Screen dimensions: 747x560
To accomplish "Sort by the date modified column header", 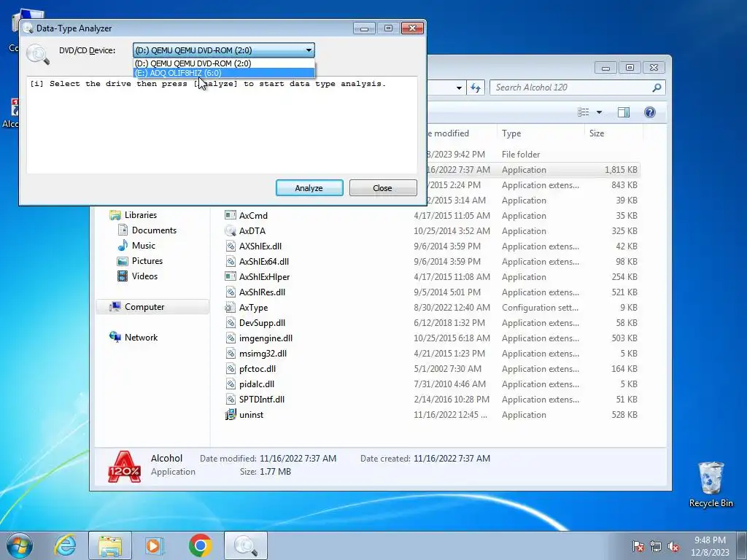I will coord(448,133).
